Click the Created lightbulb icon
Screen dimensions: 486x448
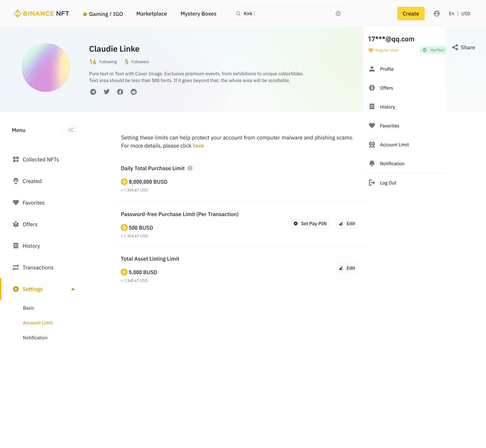(16, 181)
